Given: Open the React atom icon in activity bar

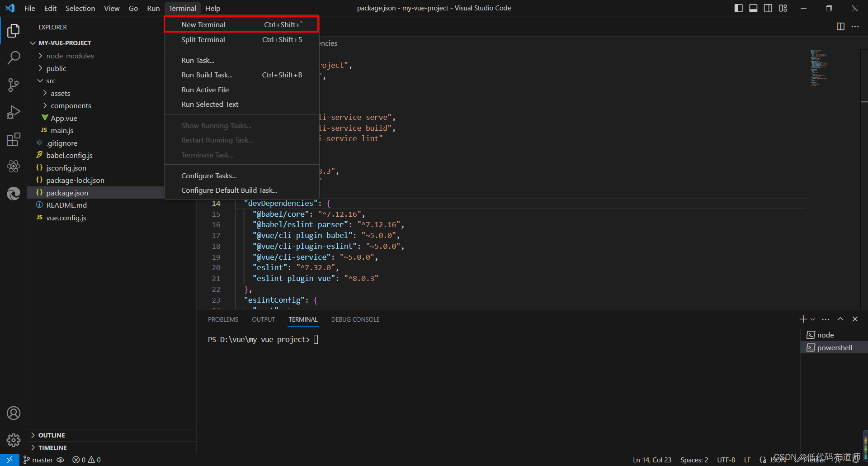Looking at the screenshot, I should point(14,166).
